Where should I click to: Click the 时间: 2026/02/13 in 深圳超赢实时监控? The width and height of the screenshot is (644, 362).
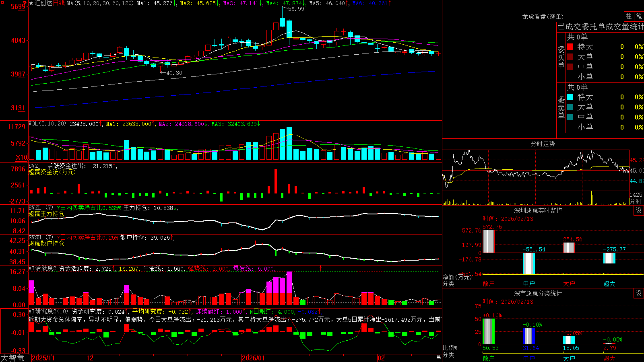pyautogui.click(x=508, y=219)
